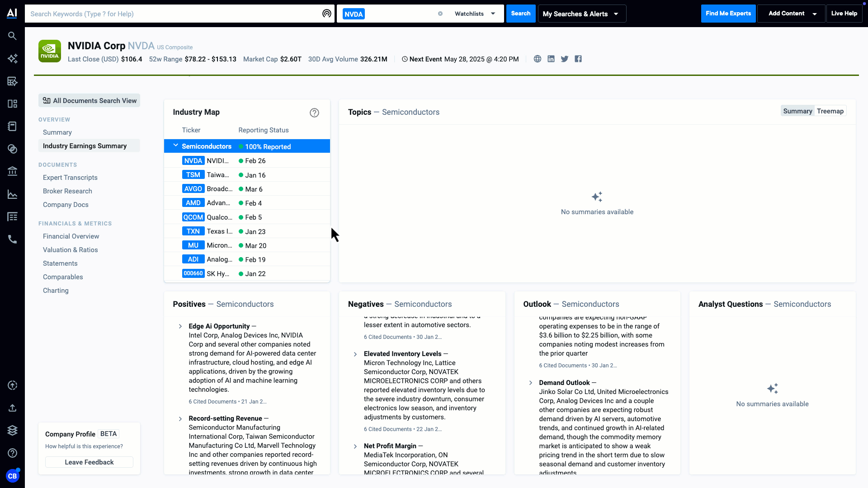
Task: Expand the Edge Ai Opportunity item
Action: [x=180, y=326]
